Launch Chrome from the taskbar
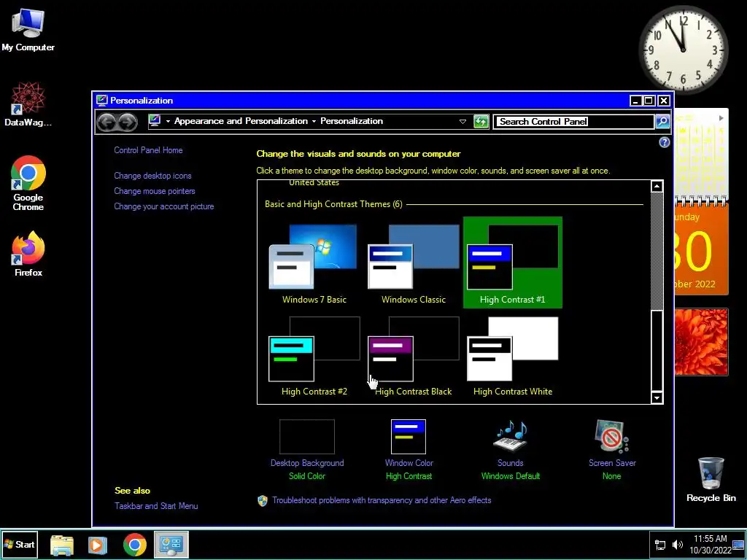This screenshot has height=560, width=747. coord(135,545)
